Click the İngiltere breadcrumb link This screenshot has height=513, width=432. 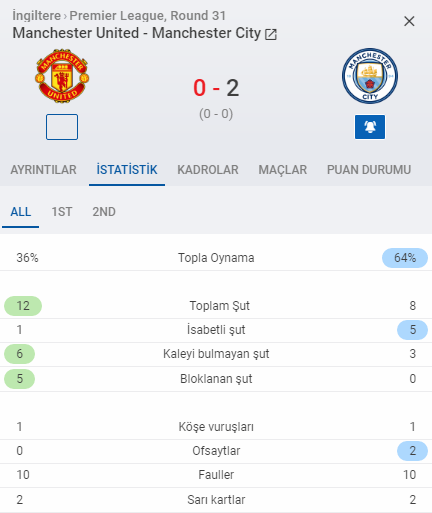(x=37, y=16)
